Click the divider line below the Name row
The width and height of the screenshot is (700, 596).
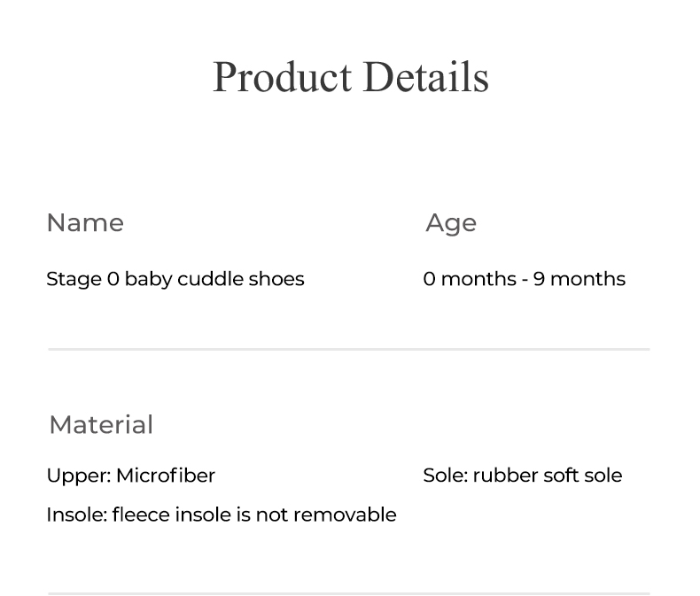[x=348, y=350]
